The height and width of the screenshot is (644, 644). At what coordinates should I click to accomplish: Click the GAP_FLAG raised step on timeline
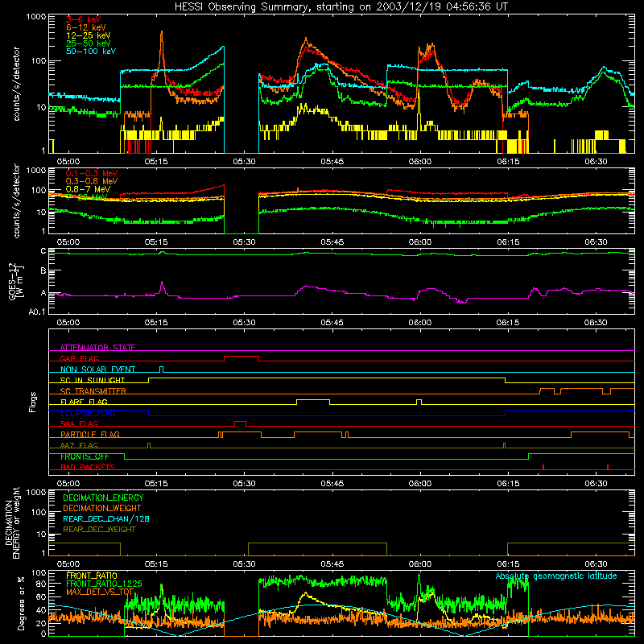[x=242, y=357]
